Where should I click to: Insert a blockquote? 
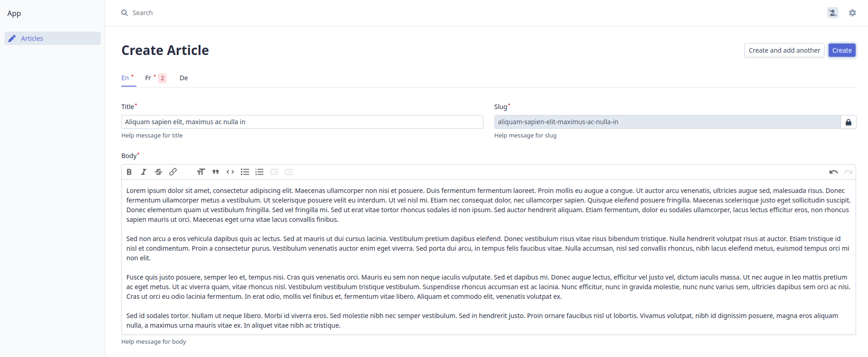coord(216,172)
